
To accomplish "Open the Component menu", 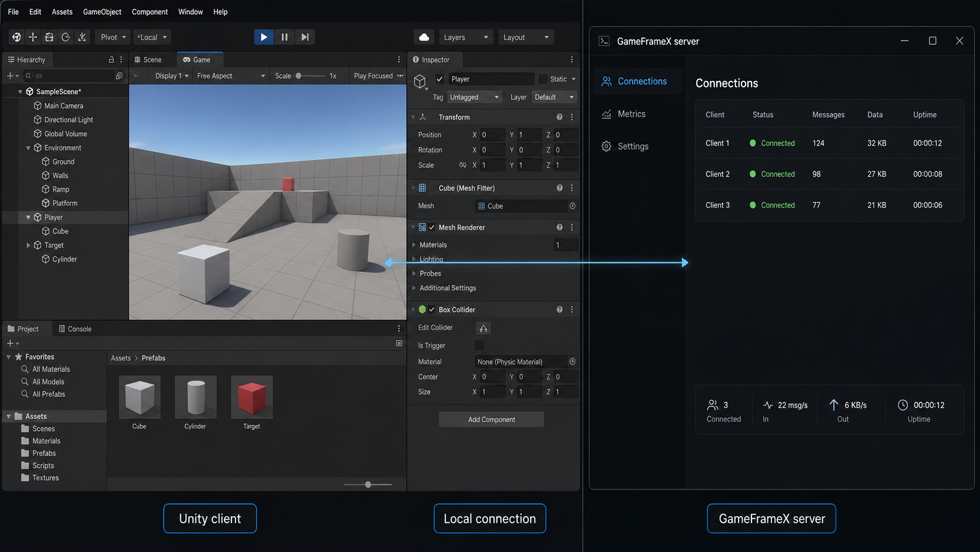I will [x=149, y=12].
